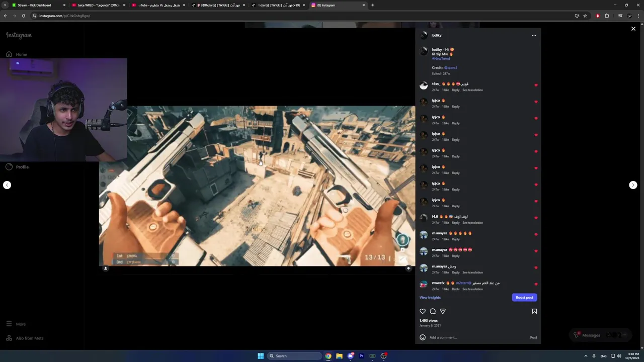Bookmark this page with the star icon
Screen dimensions: 644x362
click(585, 16)
